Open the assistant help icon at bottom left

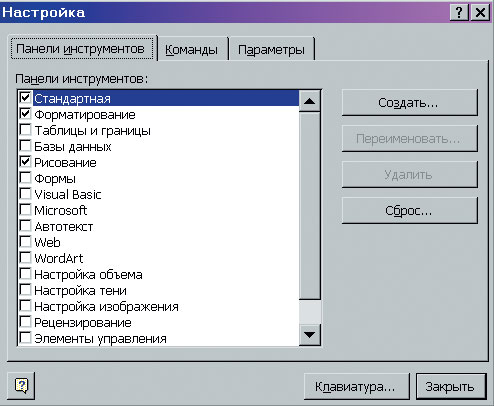click(x=21, y=386)
